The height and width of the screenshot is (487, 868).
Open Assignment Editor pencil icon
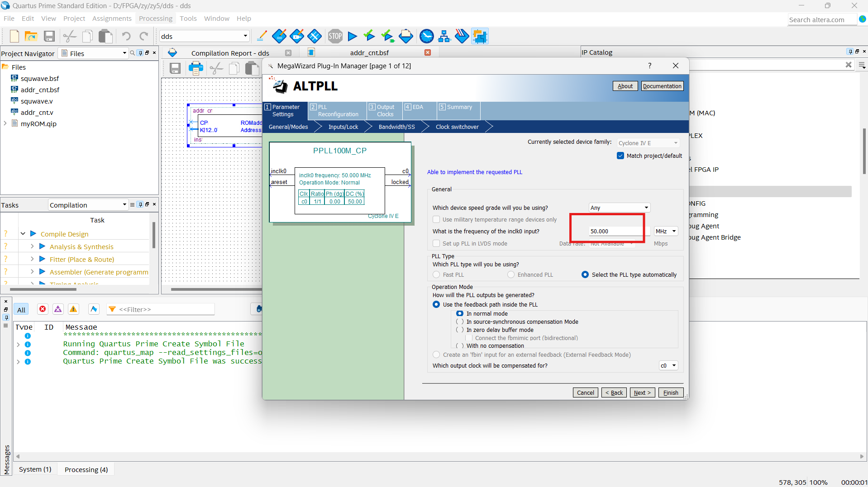pos(262,36)
